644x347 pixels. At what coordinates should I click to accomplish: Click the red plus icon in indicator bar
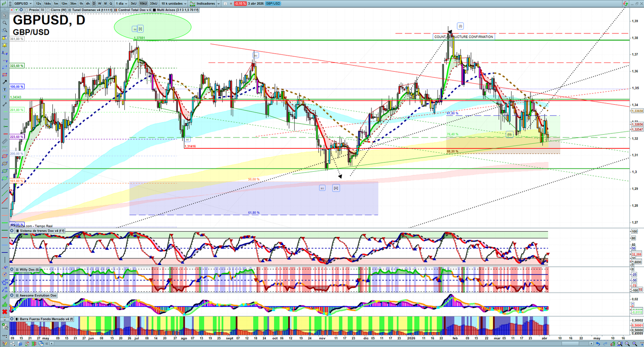click(12, 10)
